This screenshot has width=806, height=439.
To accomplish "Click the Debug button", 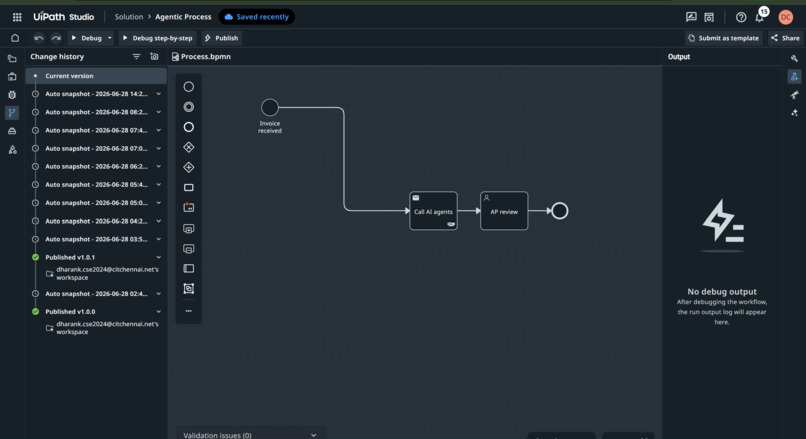I will pos(86,38).
